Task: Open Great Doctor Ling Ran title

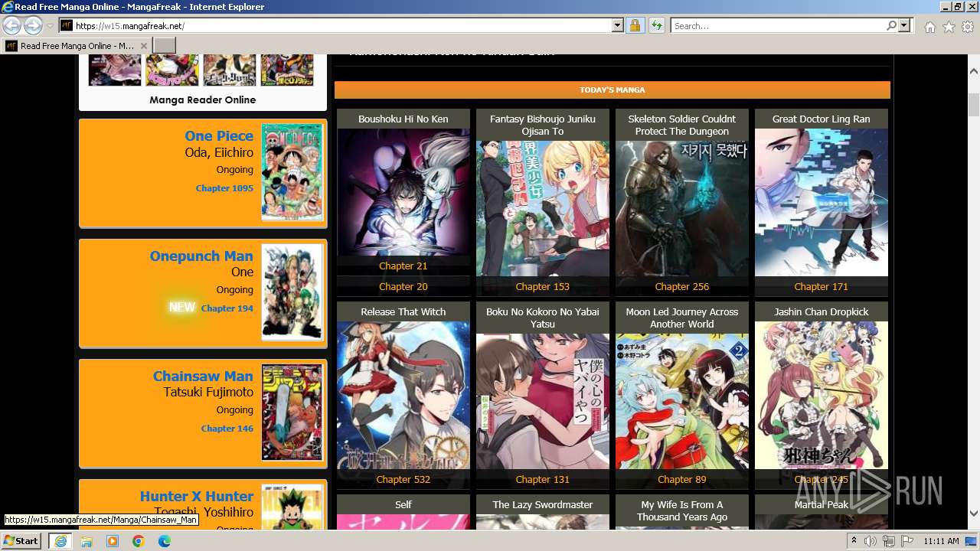Action: (x=822, y=119)
